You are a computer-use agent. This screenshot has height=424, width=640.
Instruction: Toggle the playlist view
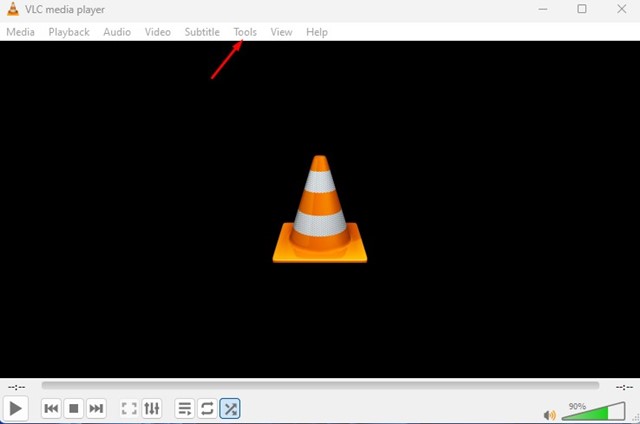(x=184, y=408)
